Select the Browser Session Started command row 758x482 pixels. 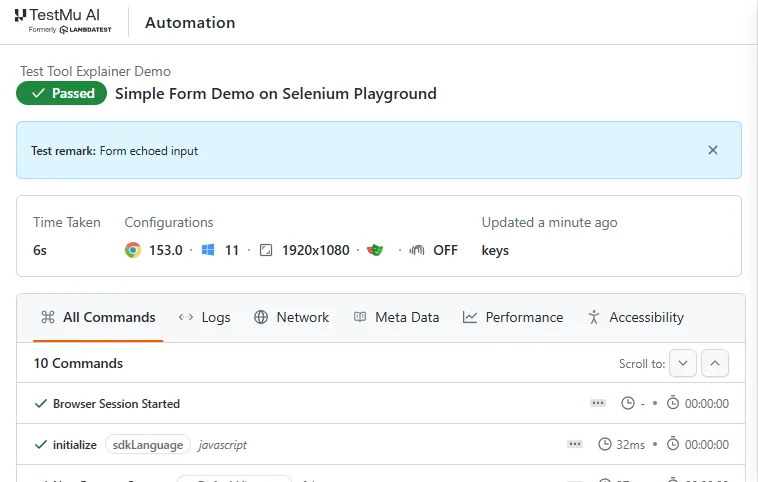pyautogui.click(x=381, y=403)
